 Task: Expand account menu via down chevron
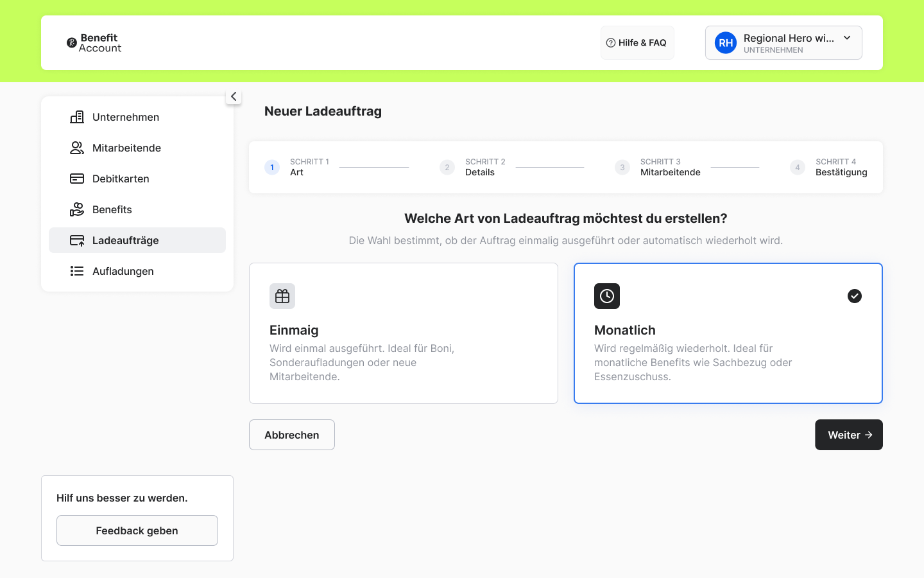tap(847, 38)
